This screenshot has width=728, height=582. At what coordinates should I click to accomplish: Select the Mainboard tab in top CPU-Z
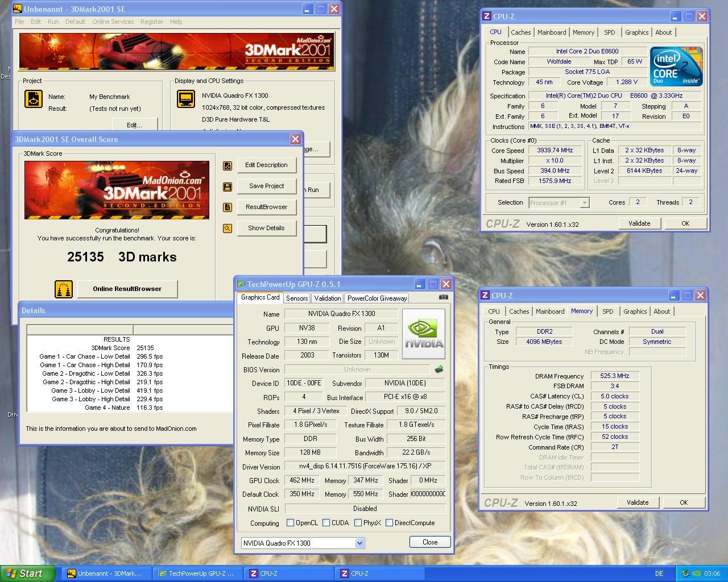tap(552, 32)
